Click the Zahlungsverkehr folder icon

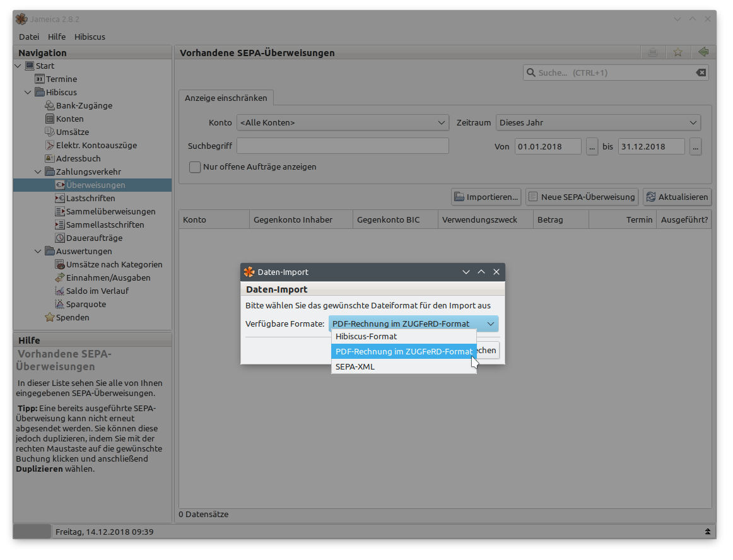tap(50, 172)
